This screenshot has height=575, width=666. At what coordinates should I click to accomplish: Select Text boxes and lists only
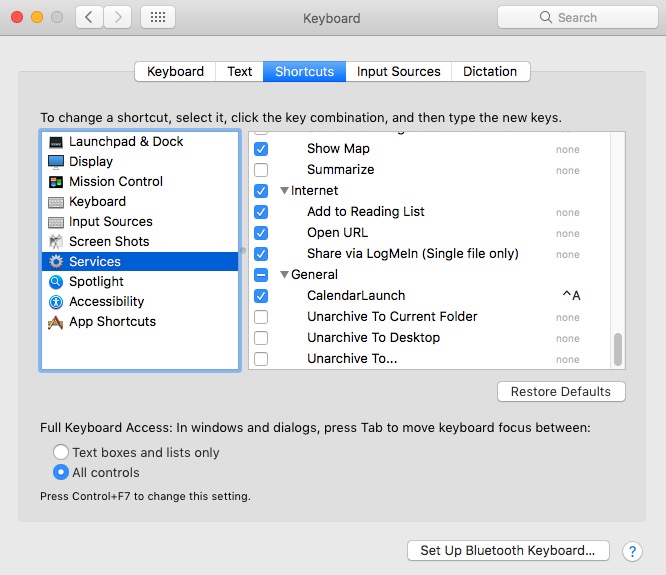click(x=61, y=452)
